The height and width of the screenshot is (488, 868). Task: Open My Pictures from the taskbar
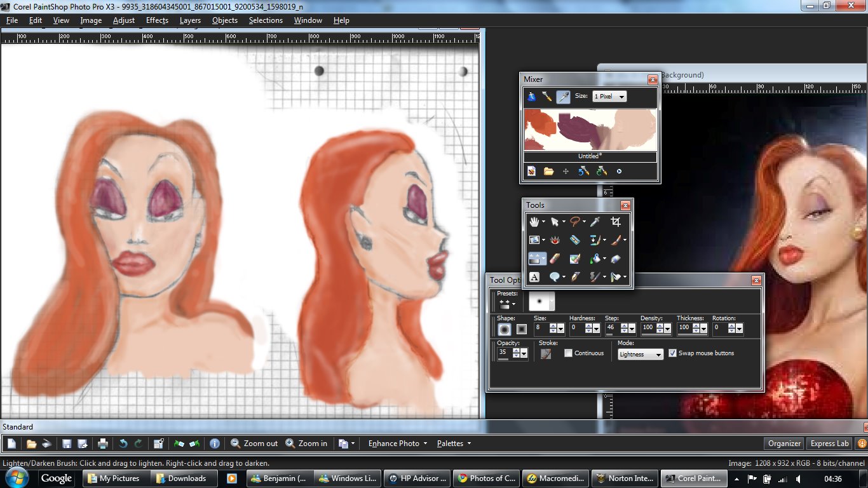116,478
